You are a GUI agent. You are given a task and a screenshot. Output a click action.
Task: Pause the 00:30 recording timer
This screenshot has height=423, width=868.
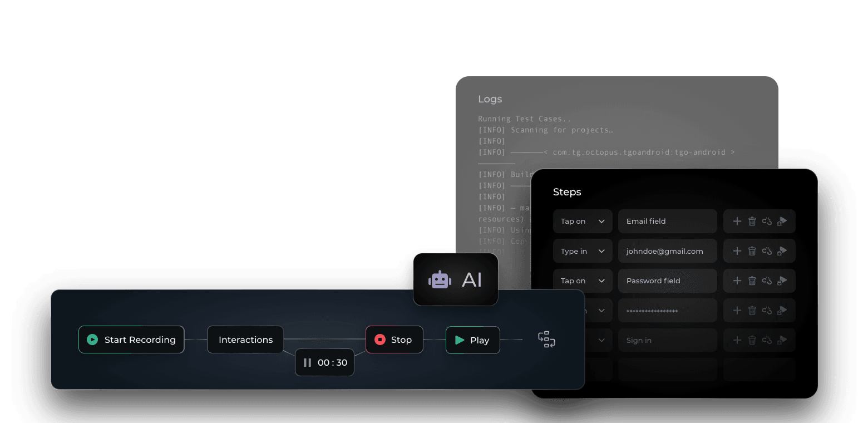click(307, 363)
